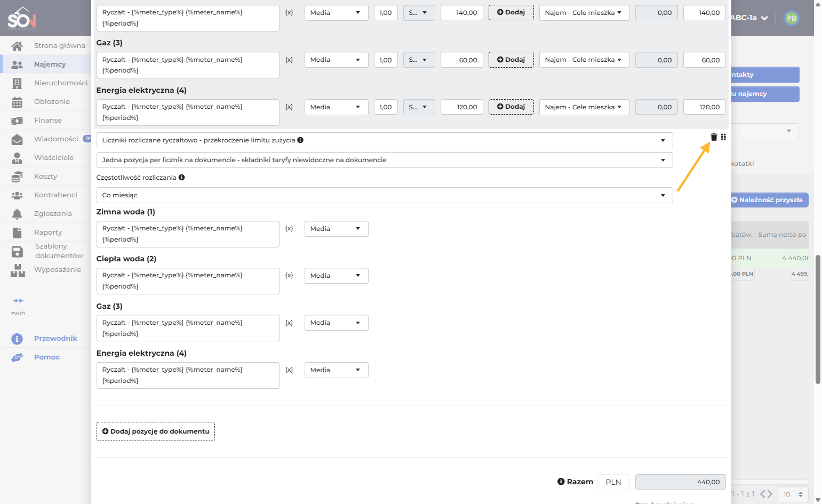Click the {x} variable icon in lower Gaz (3) row
Screen dimensions: 822x504
(289, 323)
